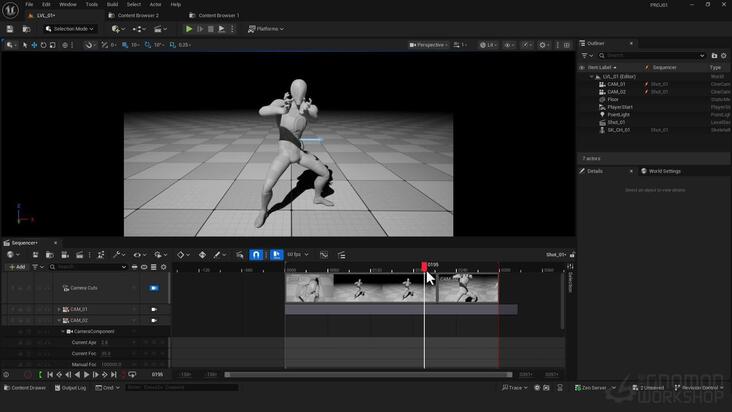Click the Add track button

coord(17,267)
